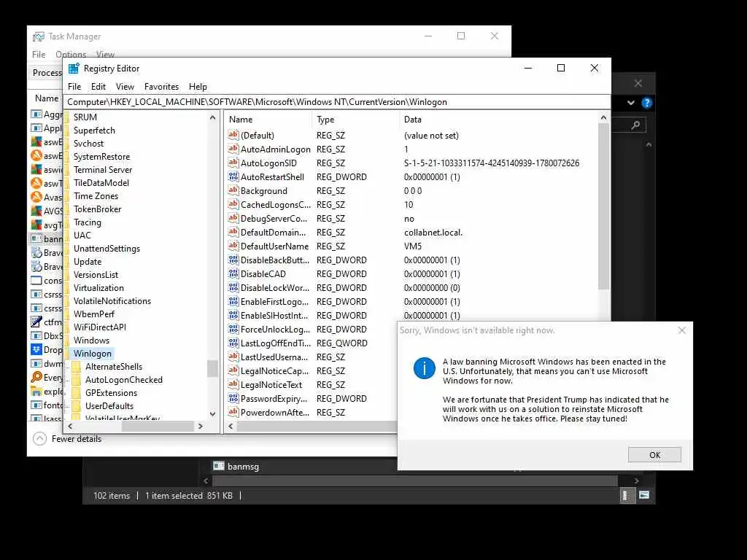The width and height of the screenshot is (747, 560).
Task: Select the Time Zones key
Action: 96,195
